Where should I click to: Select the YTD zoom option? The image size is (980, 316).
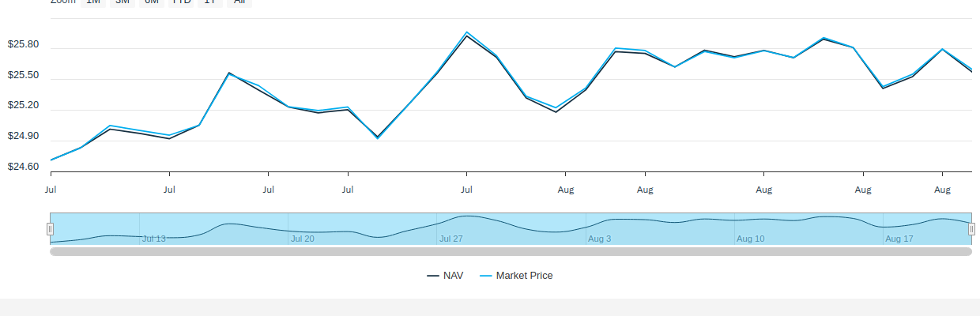click(182, 2)
